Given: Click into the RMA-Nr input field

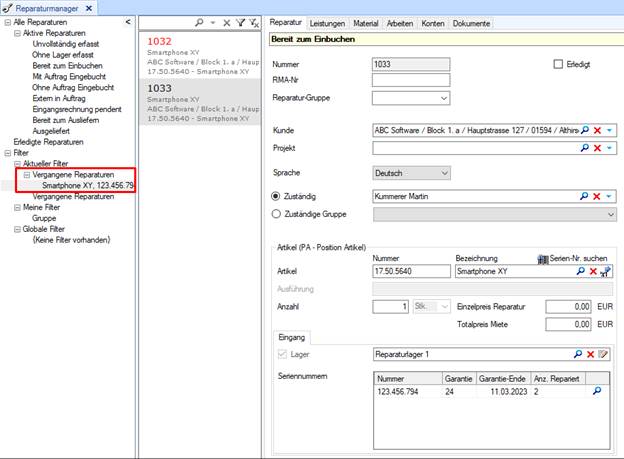Looking at the screenshot, I should 411,80.
